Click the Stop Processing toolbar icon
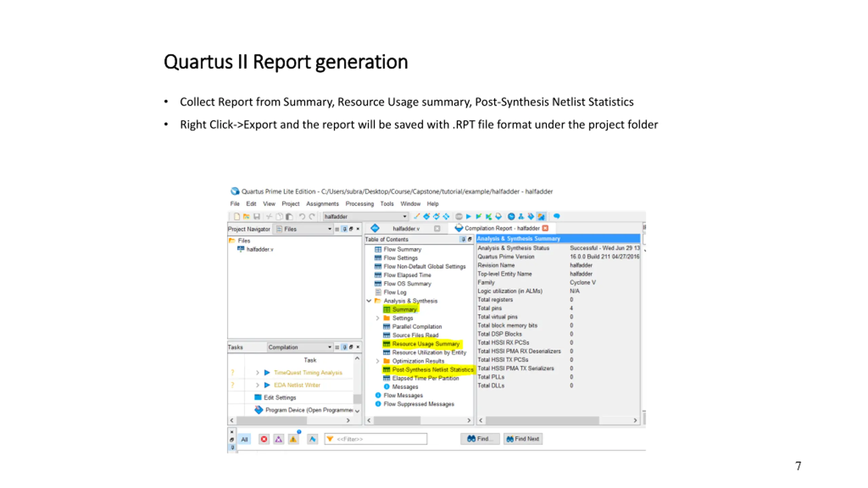Image resolution: width=868 pixels, height=488 pixels. pos(459,216)
